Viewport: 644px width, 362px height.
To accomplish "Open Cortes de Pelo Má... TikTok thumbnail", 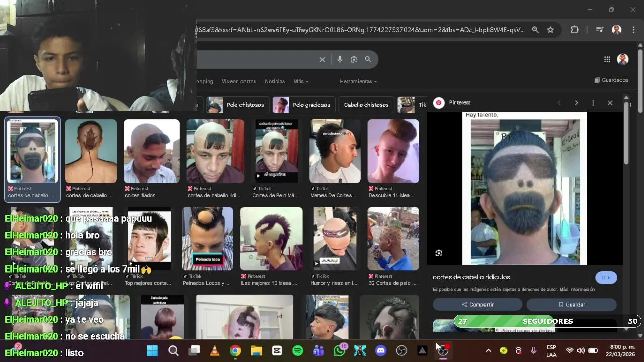I will point(277,151).
